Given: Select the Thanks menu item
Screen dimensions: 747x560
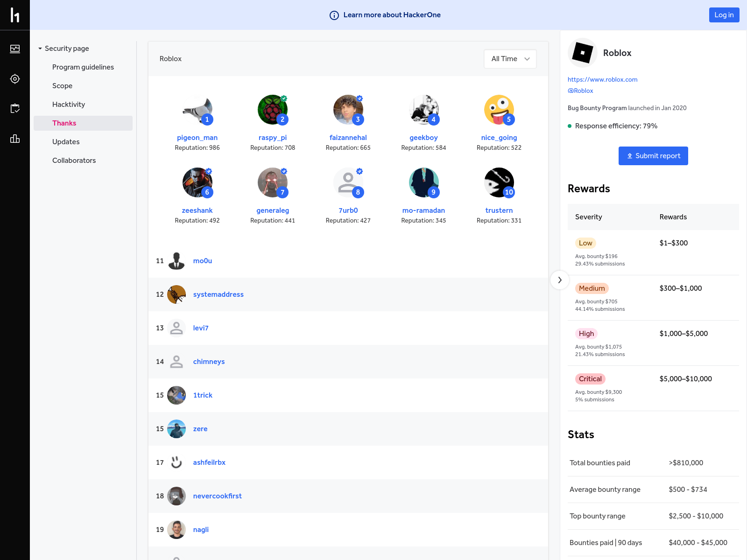Looking at the screenshot, I should (83, 123).
